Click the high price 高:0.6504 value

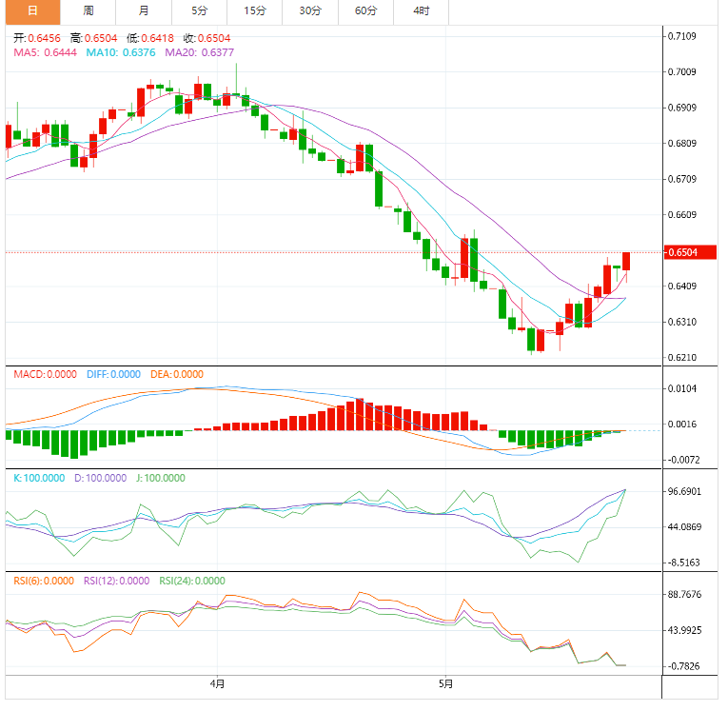[94, 38]
